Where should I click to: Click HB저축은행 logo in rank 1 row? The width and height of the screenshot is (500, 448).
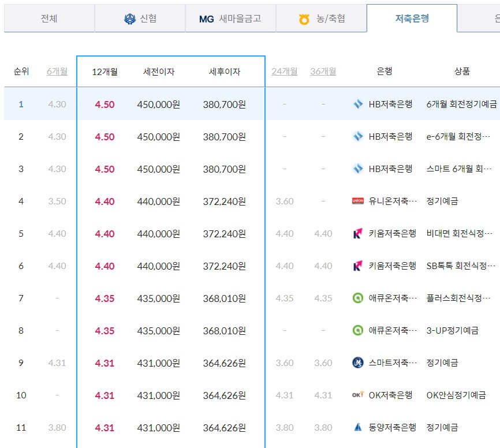[x=358, y=104]
